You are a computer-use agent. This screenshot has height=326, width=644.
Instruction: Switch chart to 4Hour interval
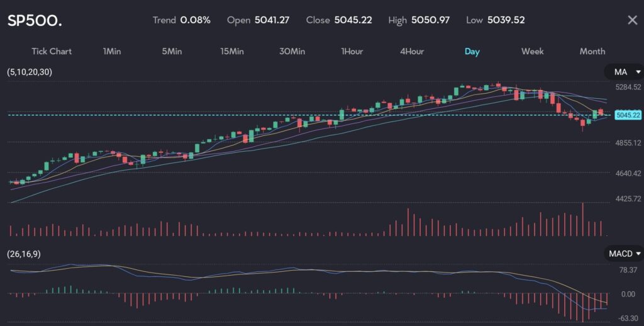pos(412,52)
